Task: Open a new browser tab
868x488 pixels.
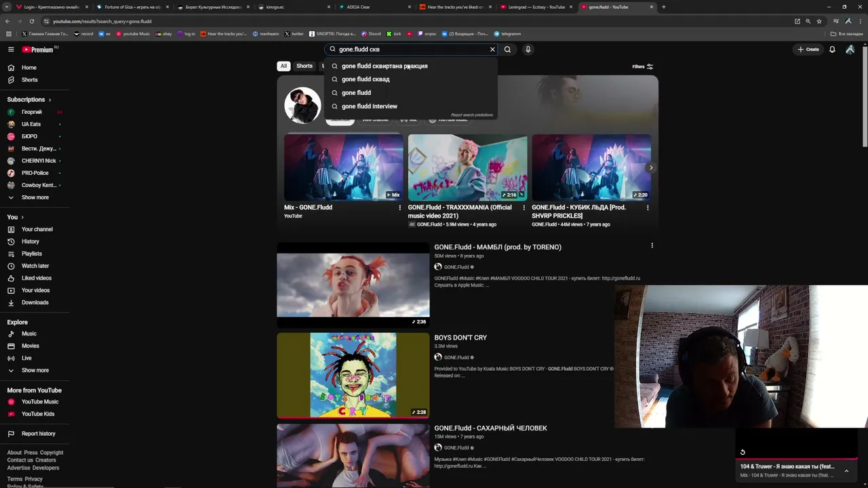Action: pyautogui.click(x=663, y=7)
